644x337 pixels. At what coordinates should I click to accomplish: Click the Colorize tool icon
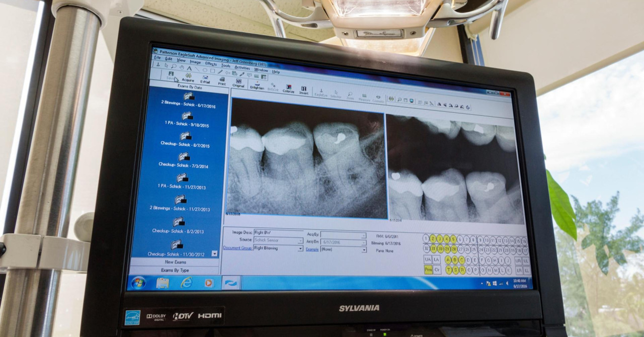288,89
